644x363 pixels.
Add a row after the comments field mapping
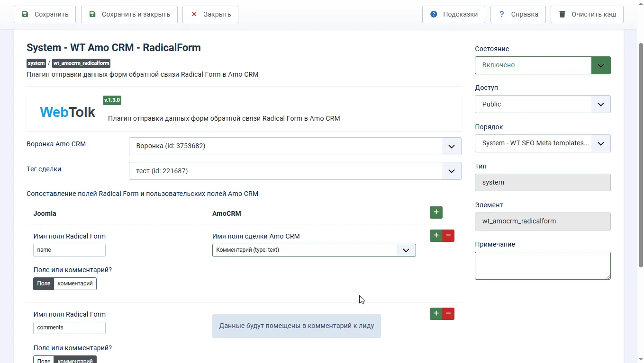[x=436, y=314]
